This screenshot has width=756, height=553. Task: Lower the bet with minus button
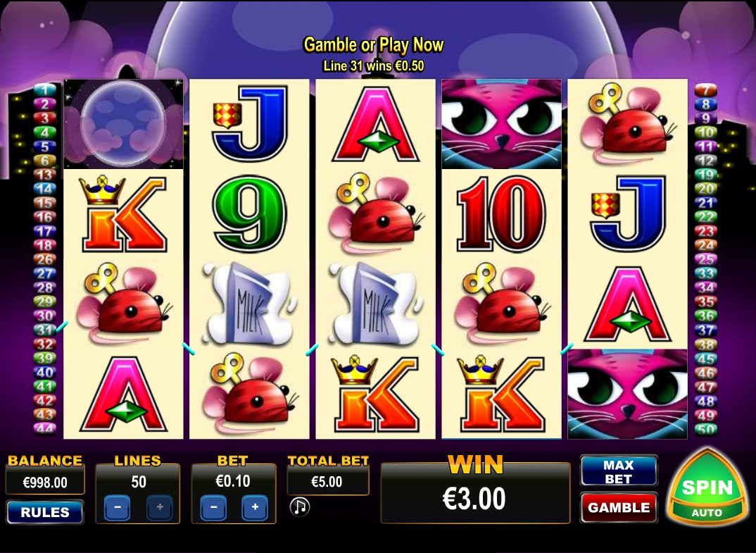pos(213,507)
